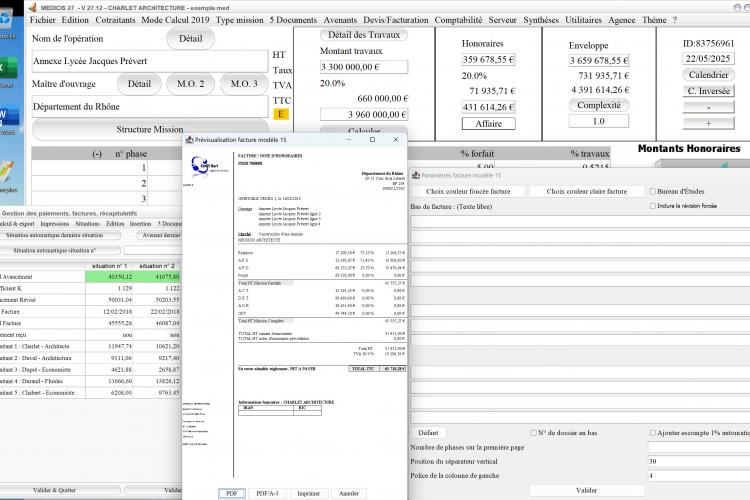750x500 pixels.
Task: Enable 'Inclure la révision forcée' checkbox
Action: click(x=652, y=206)
